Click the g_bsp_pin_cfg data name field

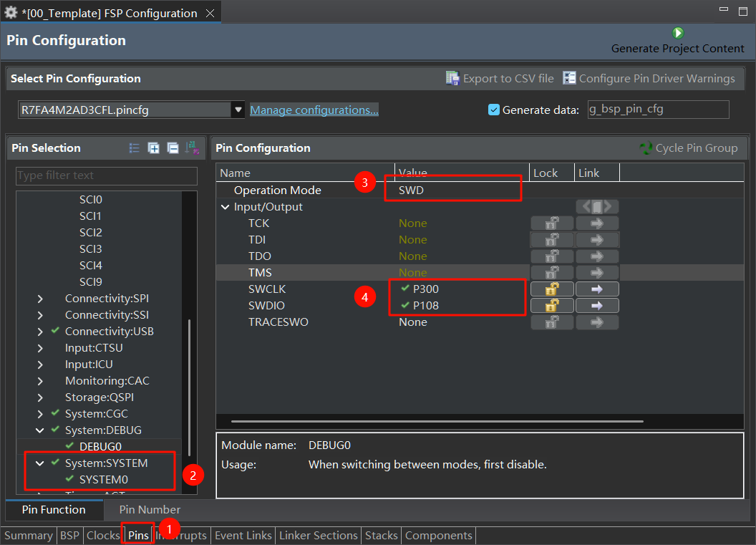[658, 110]
